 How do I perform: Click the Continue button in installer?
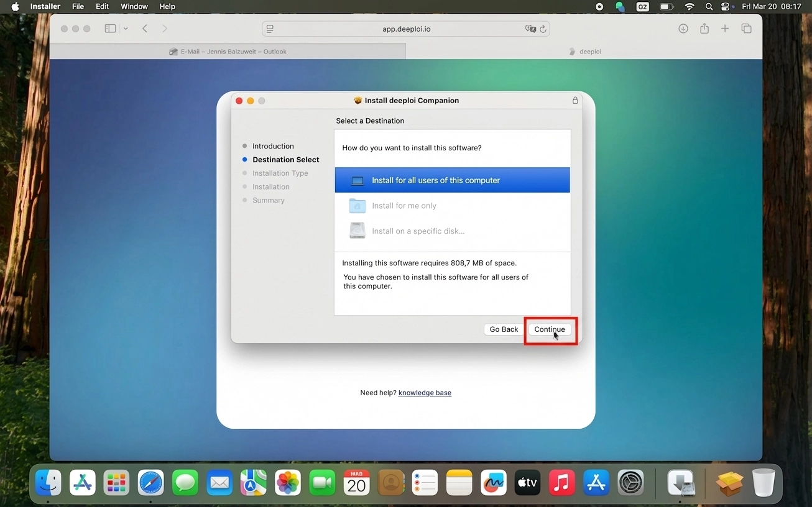[x=550, y=329]
